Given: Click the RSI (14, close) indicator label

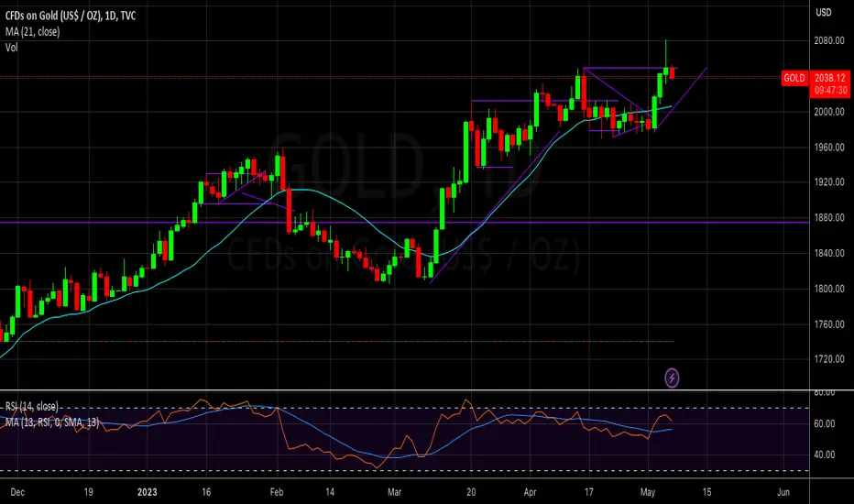Looking at the screenshot, I should tap(31, 407).
